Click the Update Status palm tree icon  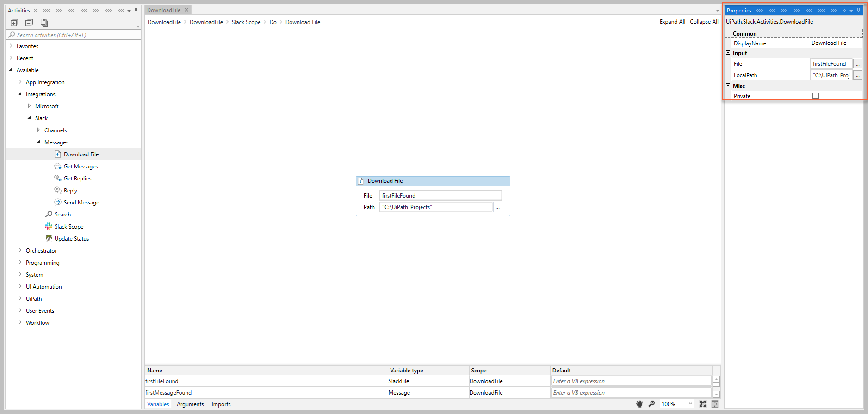pyautogui.click(x=49, y=238)
